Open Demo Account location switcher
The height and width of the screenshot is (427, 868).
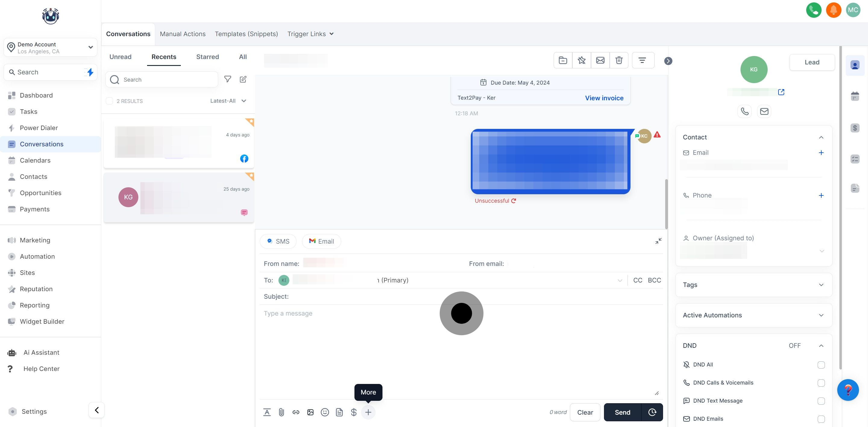(x=51, y=48)
